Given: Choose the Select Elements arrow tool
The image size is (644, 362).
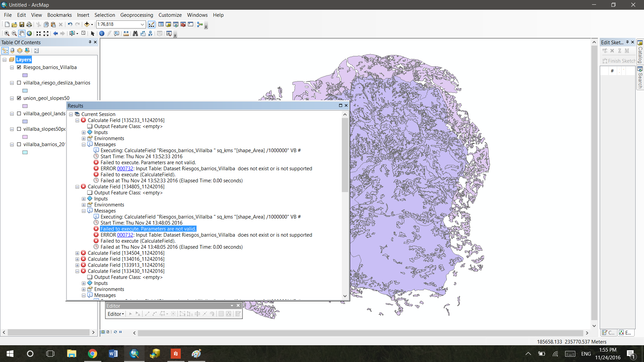Looking at the screenshot, I should [x=93, y=34].
